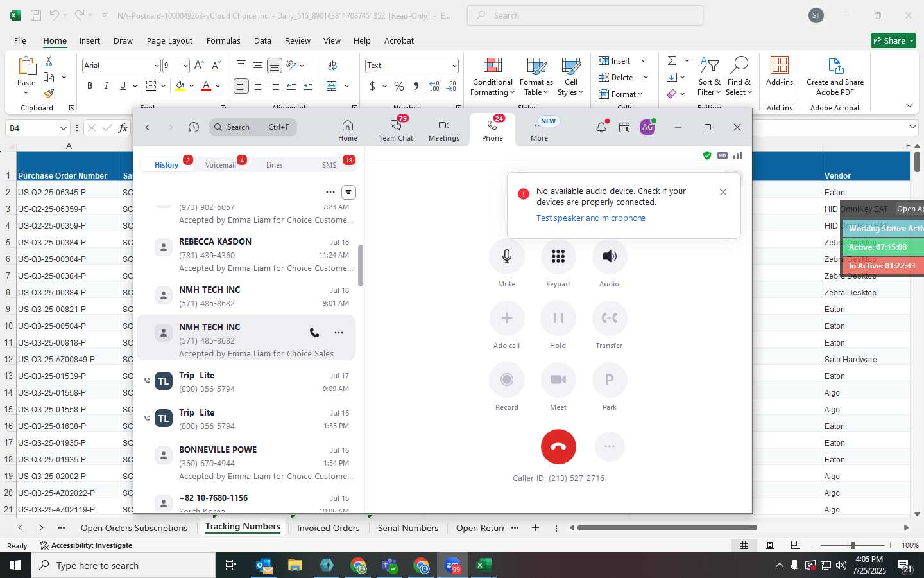Screen dimensions: 924x578
Task: Select the Lines tab in Zoom Phone
Action: click(x=275, y=165)
